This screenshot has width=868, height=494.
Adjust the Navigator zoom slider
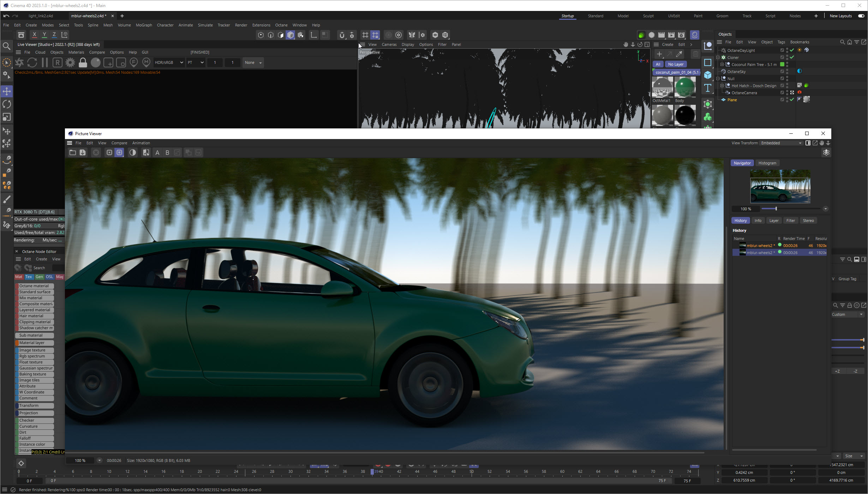tap(776, 209)
